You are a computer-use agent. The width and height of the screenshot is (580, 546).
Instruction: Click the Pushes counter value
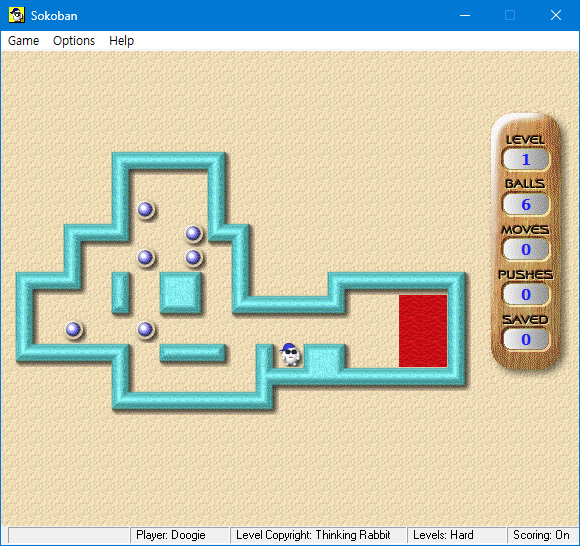coord(526,295)
